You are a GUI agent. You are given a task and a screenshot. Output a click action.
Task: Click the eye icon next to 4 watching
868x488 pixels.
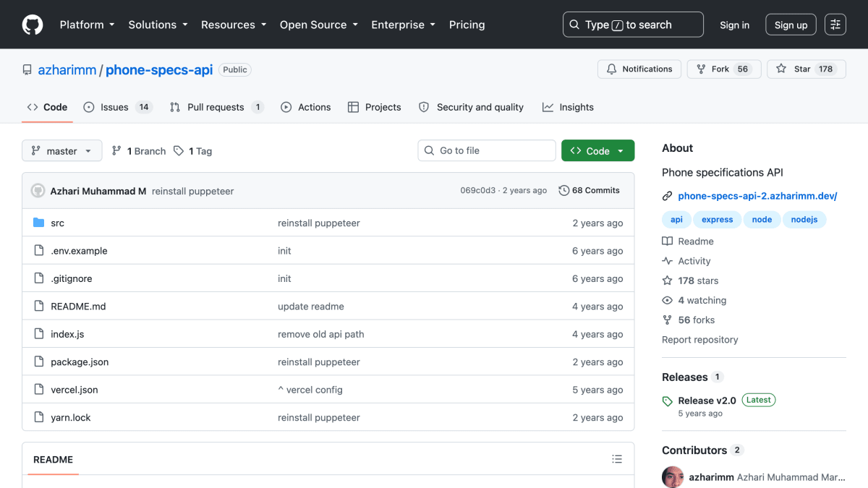click(x=668, y=300)
